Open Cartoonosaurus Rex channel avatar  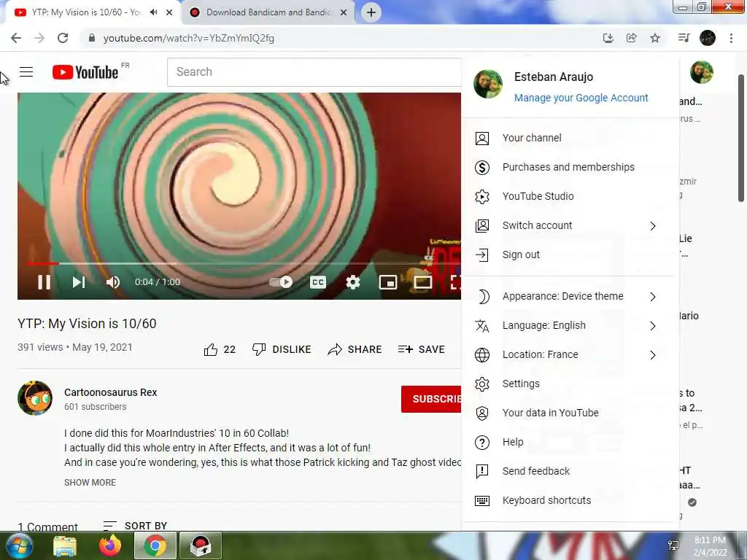click(x=35, y=398)
